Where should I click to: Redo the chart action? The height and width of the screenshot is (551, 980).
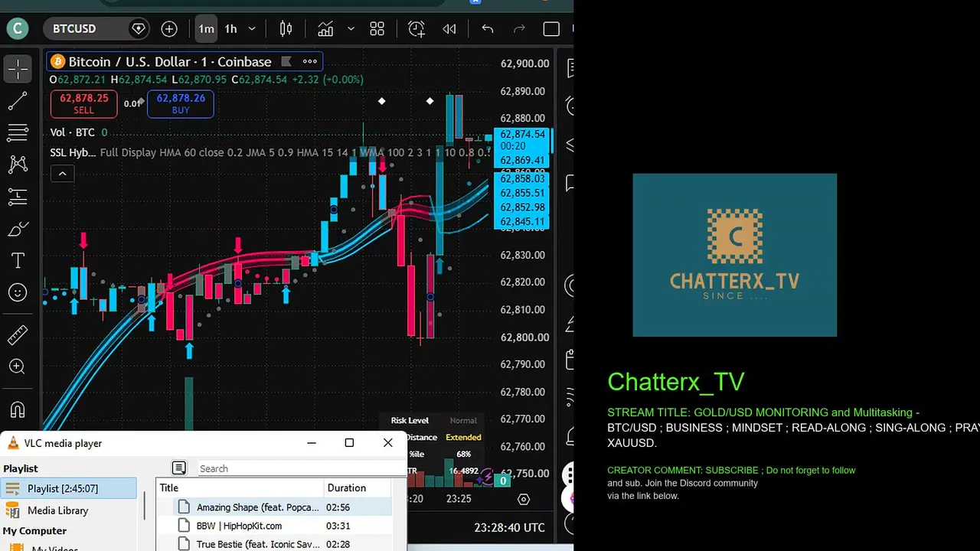click(x=519, y=29)
